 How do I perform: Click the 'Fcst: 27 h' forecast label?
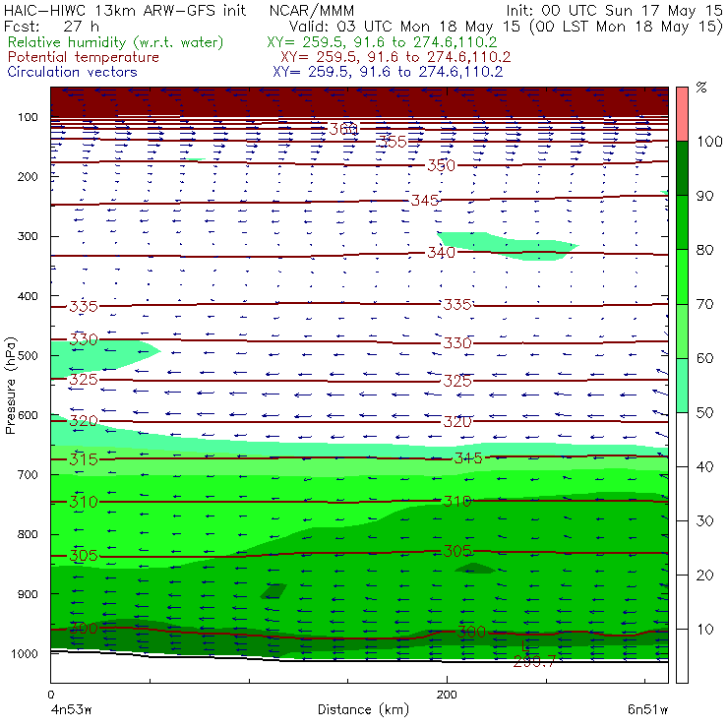pos(51,26)
